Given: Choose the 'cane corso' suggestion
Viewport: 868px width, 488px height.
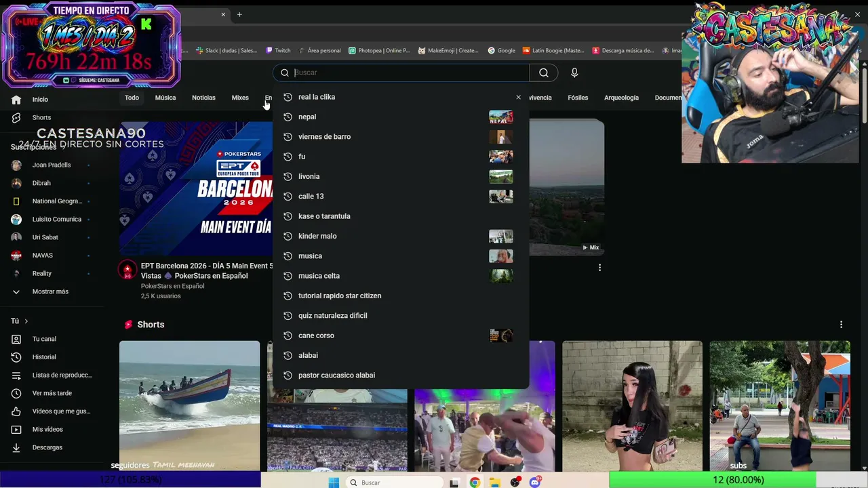Looking at the screenshot, I should click(x=401, y=335).
